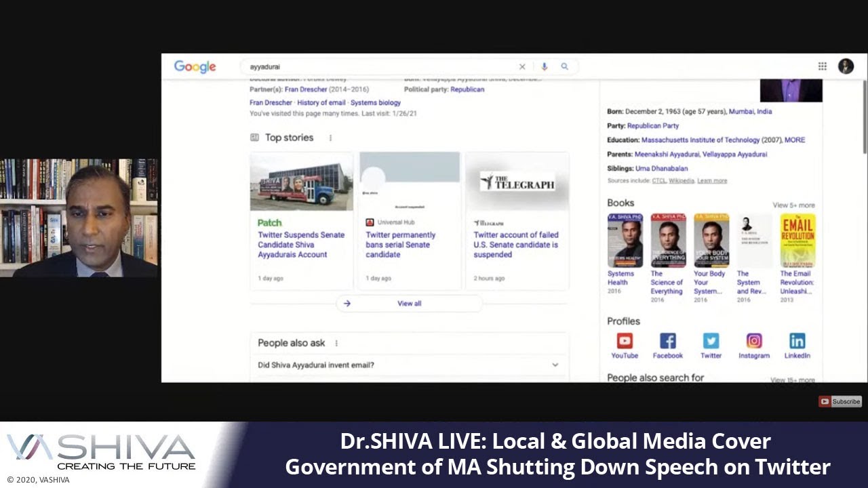Open the Instagram profile icon
The image size is (868, 488).
click(754, 341)
